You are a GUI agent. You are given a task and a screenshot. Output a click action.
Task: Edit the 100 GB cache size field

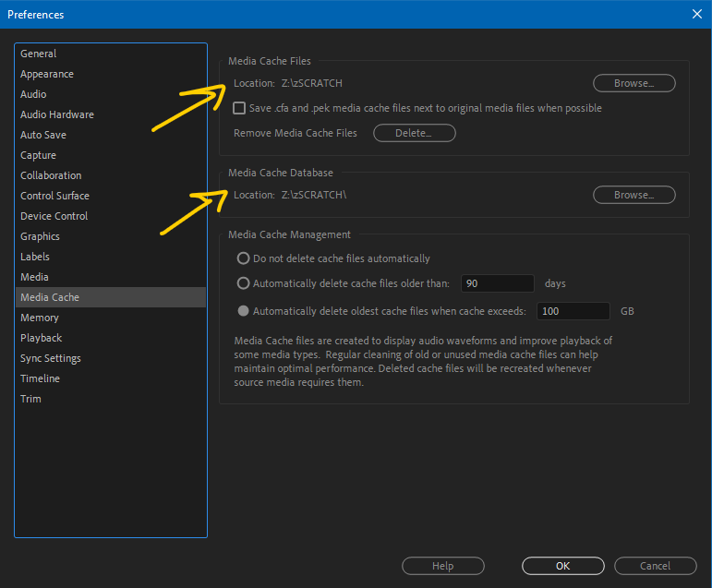pos(573,311)
